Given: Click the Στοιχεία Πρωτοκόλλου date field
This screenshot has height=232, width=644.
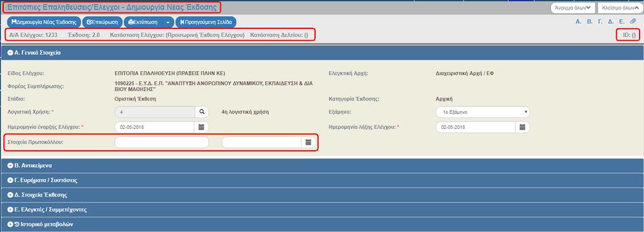Looking at the screenshot, I should 262,143.
